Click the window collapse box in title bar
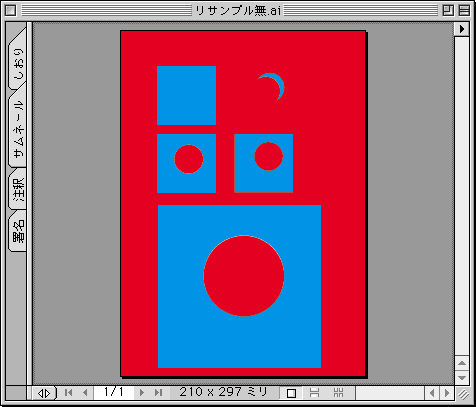The height and width of the screenshot is (407, 476). click(x=464, y=11)
